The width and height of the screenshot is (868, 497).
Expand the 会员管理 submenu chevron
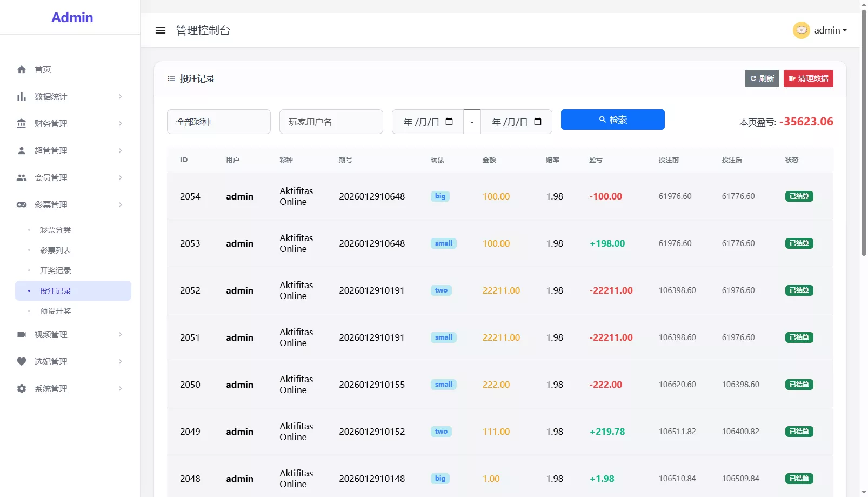click(120, 178)
